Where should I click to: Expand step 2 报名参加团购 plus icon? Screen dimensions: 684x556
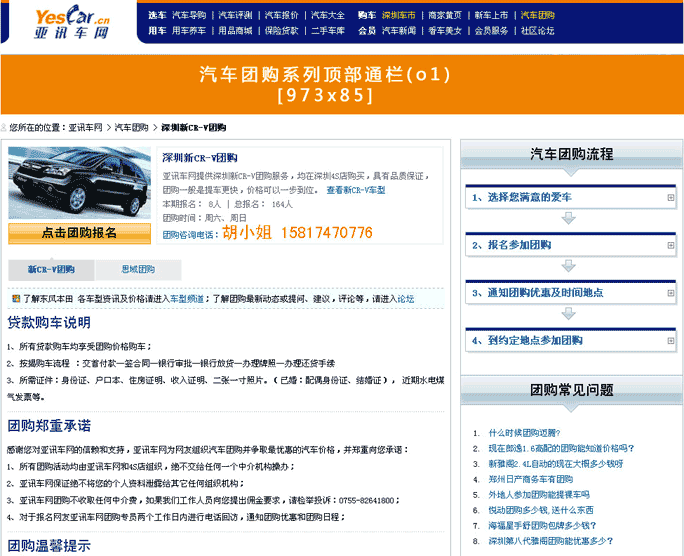point(671,245)
